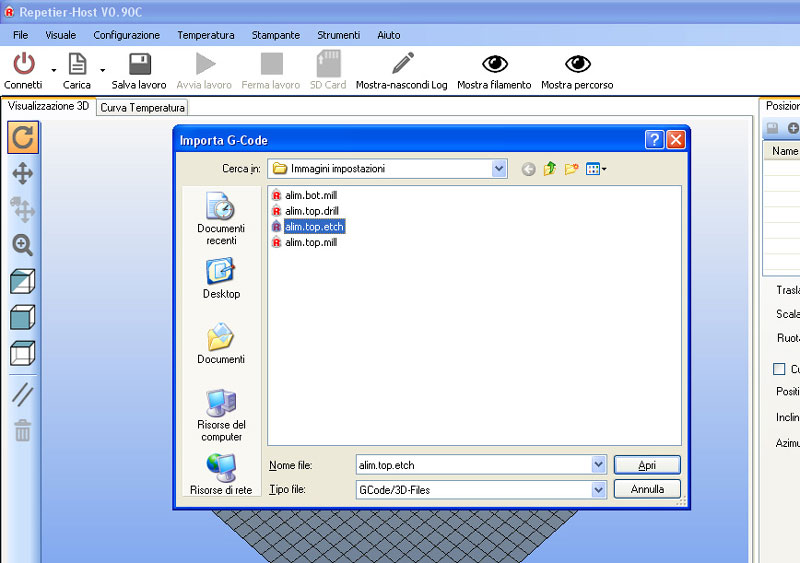Toggle Mostra percorso eye icon
The height and width of the screenshot is (563, 800).
(578, 64)
